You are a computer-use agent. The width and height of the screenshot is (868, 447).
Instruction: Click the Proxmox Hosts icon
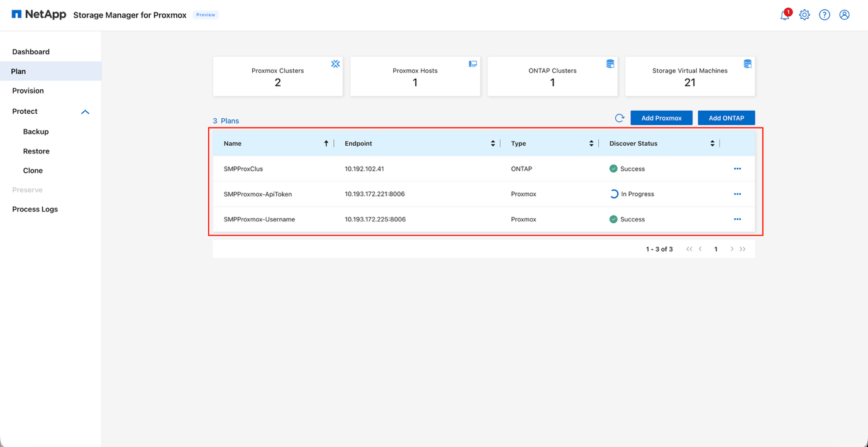point(472,63)
